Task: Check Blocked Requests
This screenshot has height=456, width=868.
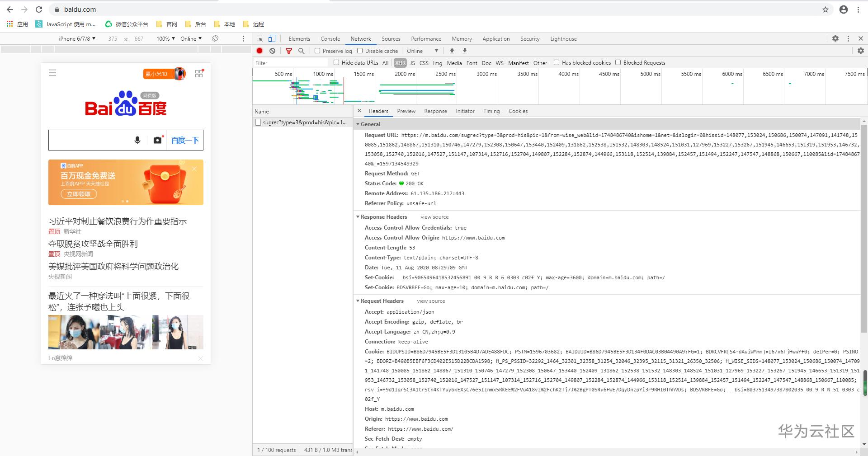Action: tap(618, 62)
